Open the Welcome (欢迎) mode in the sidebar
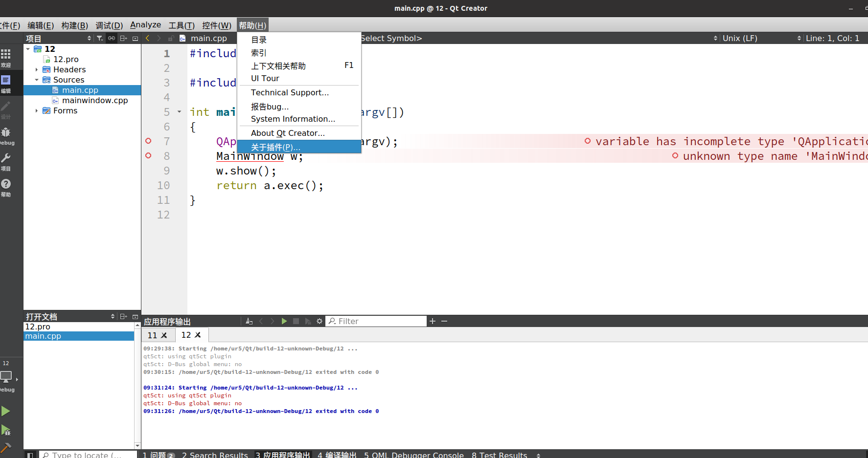This screenshot has height=458, width=868. [6, 58]
